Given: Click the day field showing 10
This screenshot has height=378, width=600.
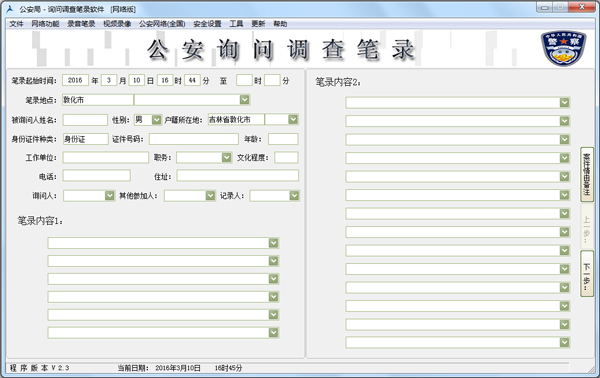Looking at the screenshot, I should pyautogui.click(x=137, y=80).
